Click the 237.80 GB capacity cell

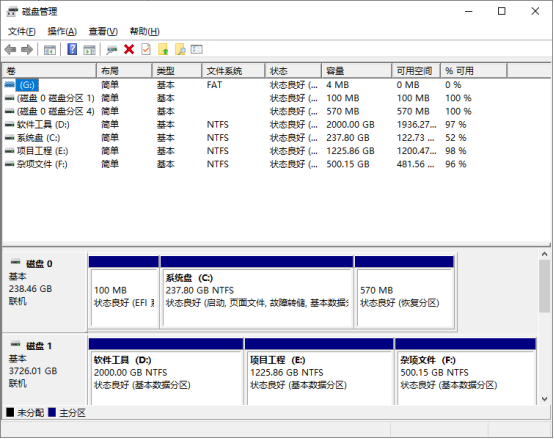tap(348, 138)
